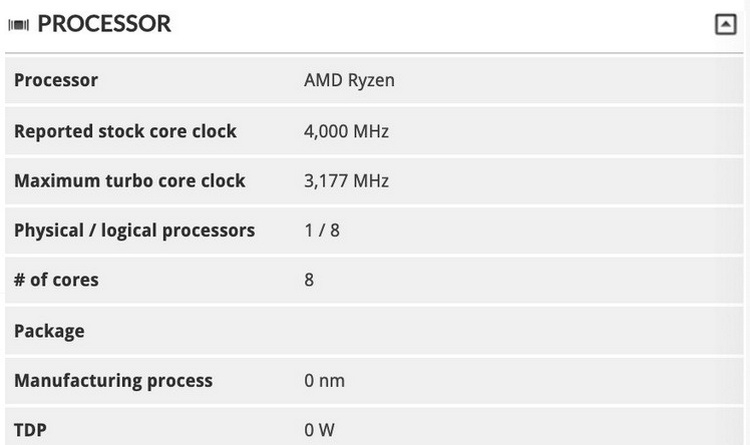
Task: Click the cores value 8
Action: (309, 280)
